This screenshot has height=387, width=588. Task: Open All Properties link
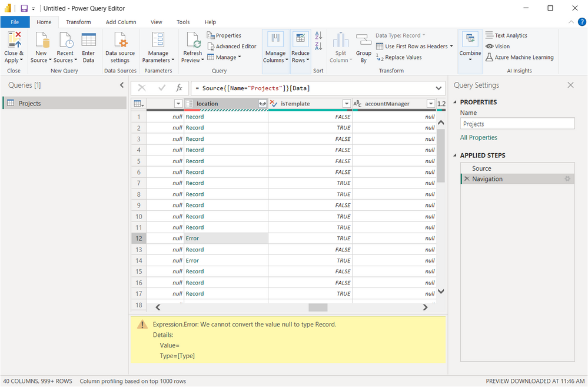click(479, 137)
